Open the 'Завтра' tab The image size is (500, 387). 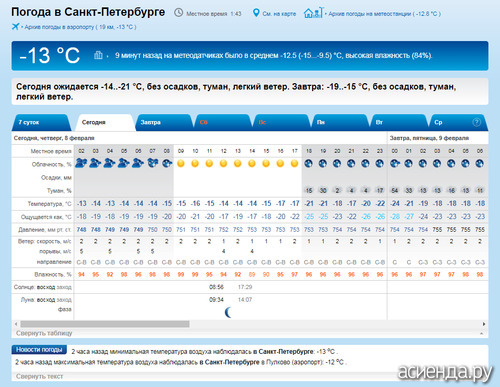point(163,122)
